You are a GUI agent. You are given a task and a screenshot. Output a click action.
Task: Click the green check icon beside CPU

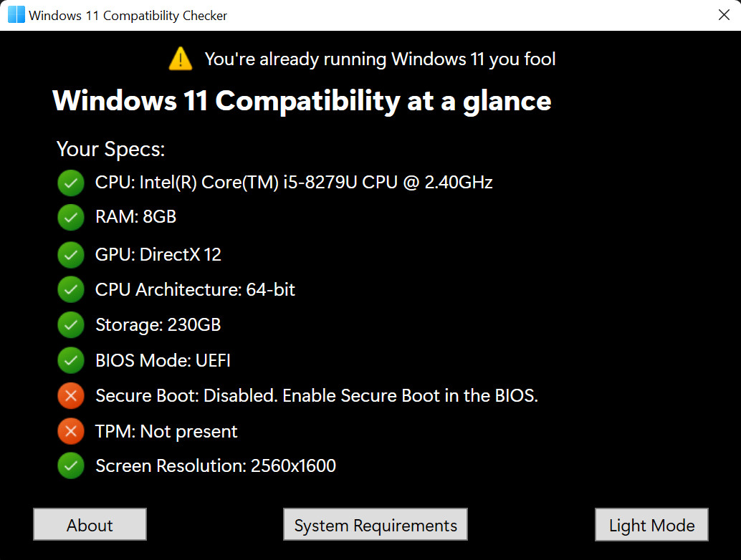coord(71,183)
